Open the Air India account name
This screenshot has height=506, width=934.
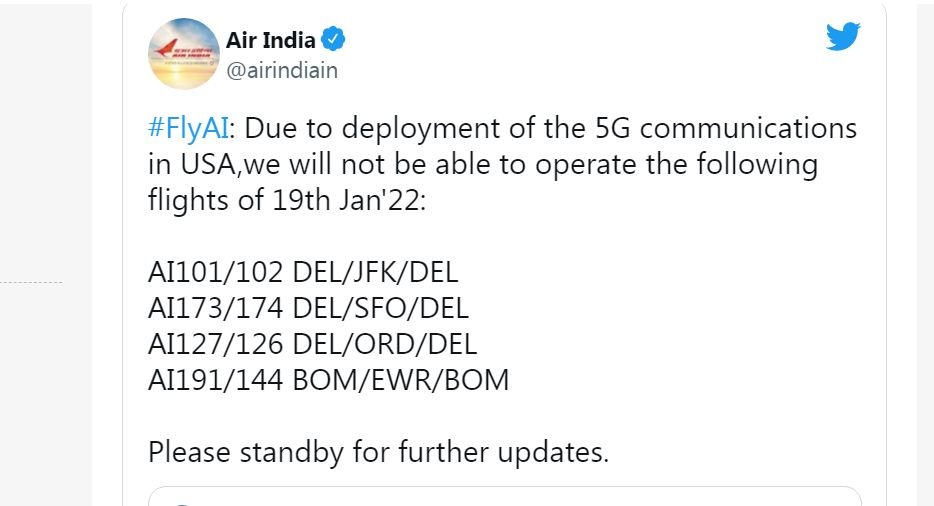(x=270, y=41)
